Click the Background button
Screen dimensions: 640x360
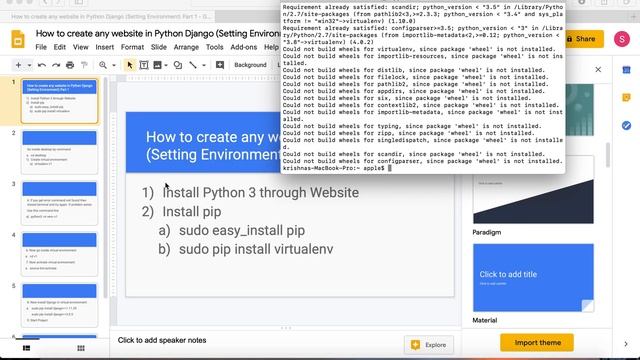(250, 65)
